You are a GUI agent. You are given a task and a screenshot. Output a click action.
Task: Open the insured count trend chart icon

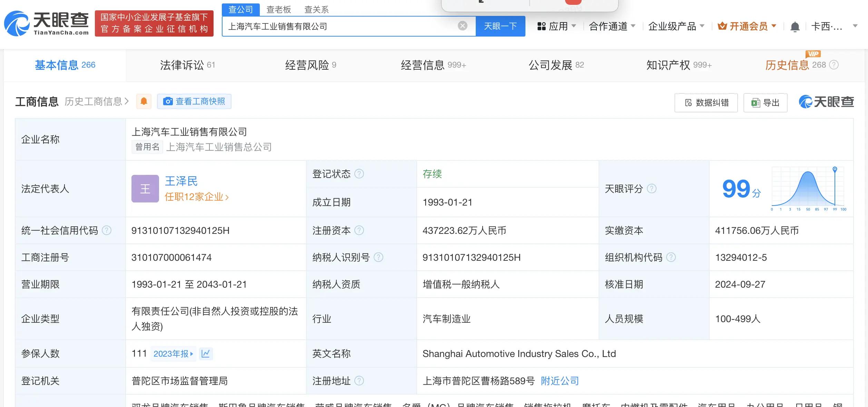(206, 354)
